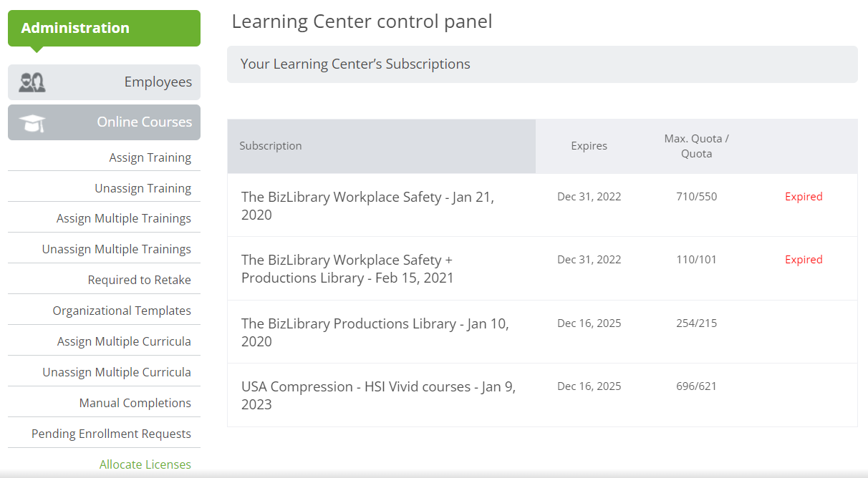Open Unassign Multiple Curricula
868x478 pixels.
(117, 372)
